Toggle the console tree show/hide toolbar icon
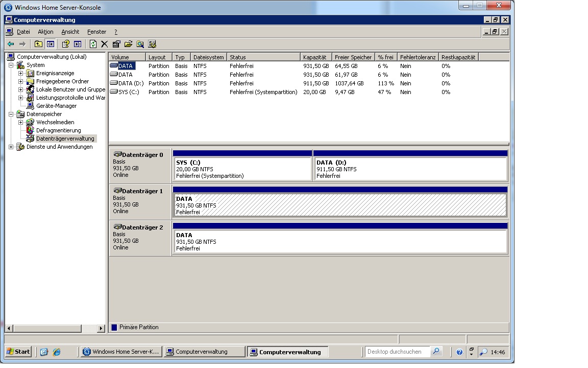Viewport: 588px width, 368px height. pos(50,44)
